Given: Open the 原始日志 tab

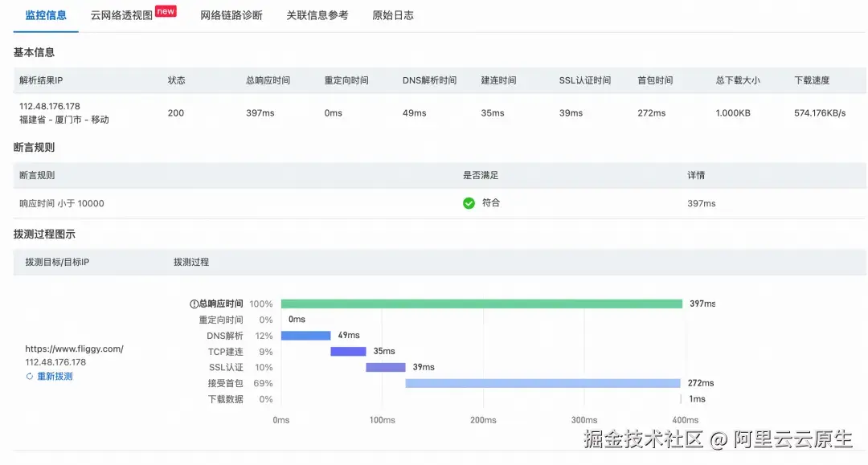Looking at the screenshot, I should pyautogui.click(x=392, y=14).
